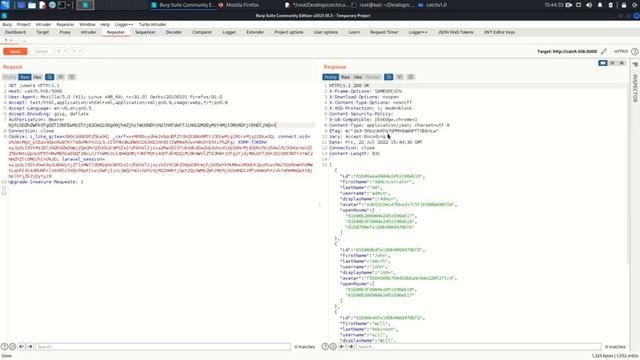The width and height of the screenshot is (640, 360).
Task: Switch to the Decoder tab
Action: 173,32
